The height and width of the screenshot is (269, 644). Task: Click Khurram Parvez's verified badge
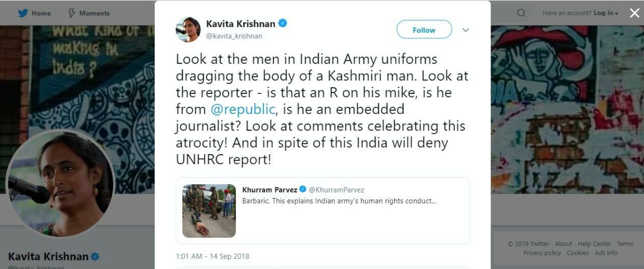[303, 189]
